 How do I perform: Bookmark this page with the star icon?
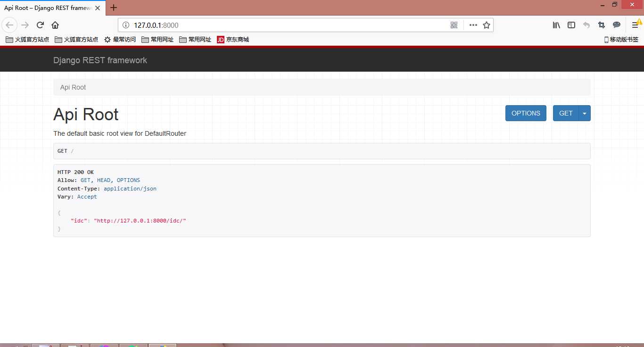[487, 25]
